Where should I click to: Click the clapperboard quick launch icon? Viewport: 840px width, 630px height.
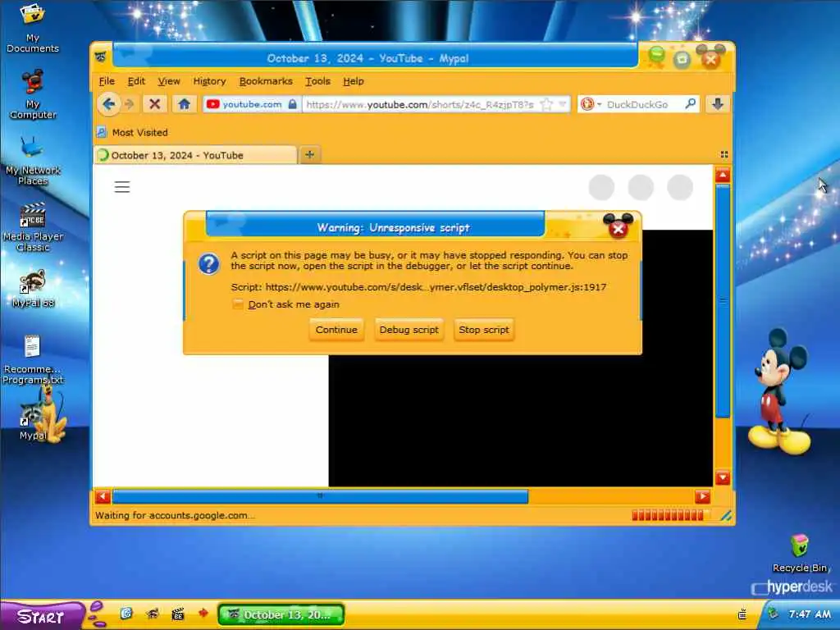pos(178,614)
